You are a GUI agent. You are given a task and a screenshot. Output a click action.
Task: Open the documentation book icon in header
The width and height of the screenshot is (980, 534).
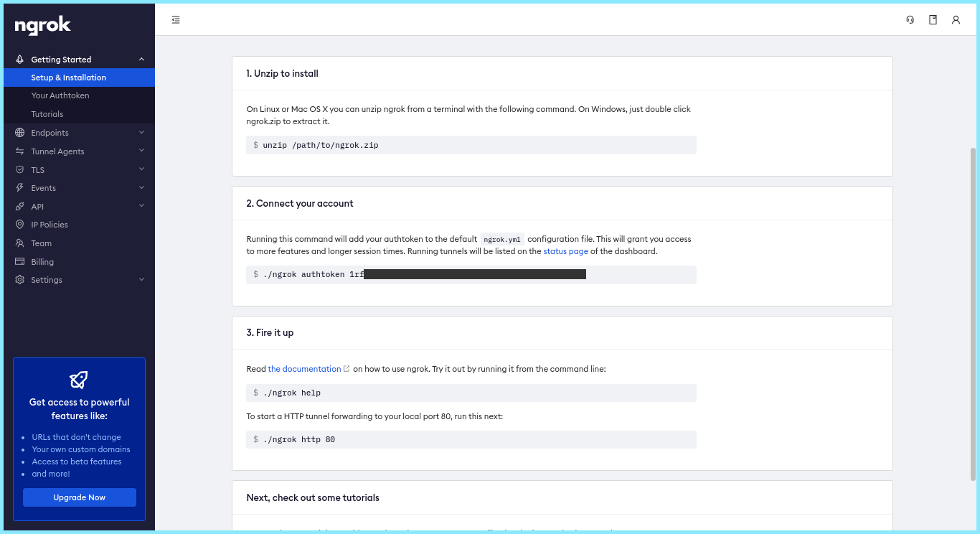coord(933,20)
